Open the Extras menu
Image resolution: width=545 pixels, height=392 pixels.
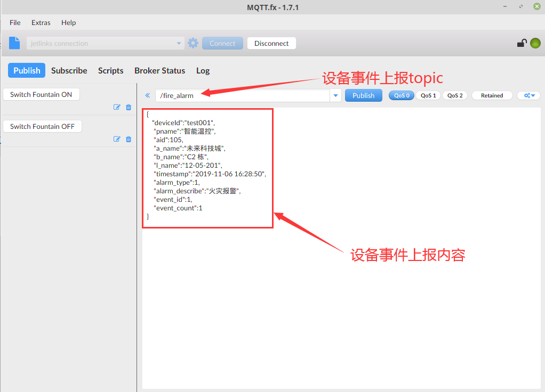point(41,22)
